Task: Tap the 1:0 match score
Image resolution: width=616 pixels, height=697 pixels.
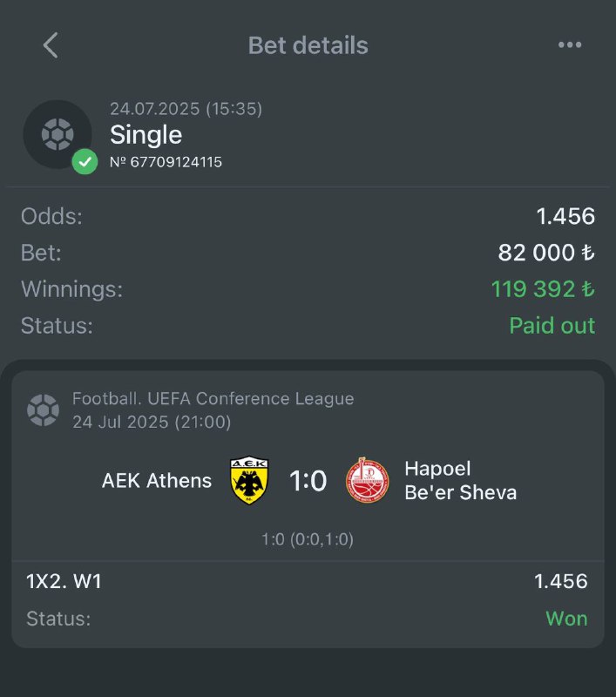Action: 308,481
